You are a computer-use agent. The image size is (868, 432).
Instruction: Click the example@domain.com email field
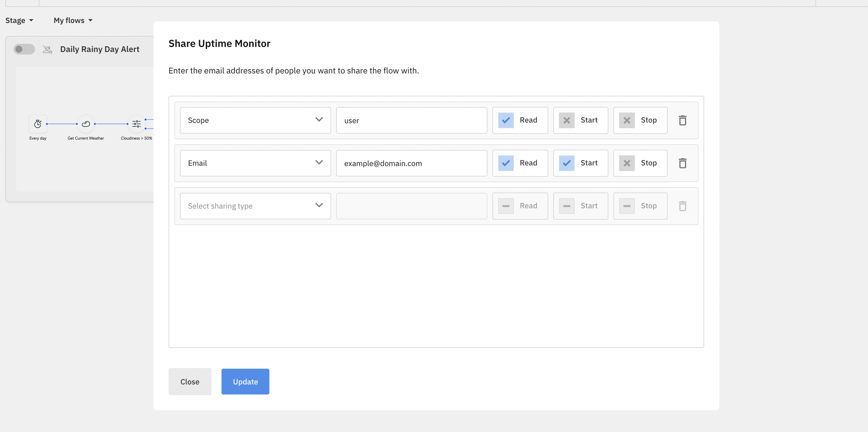[x=411, y=163]
